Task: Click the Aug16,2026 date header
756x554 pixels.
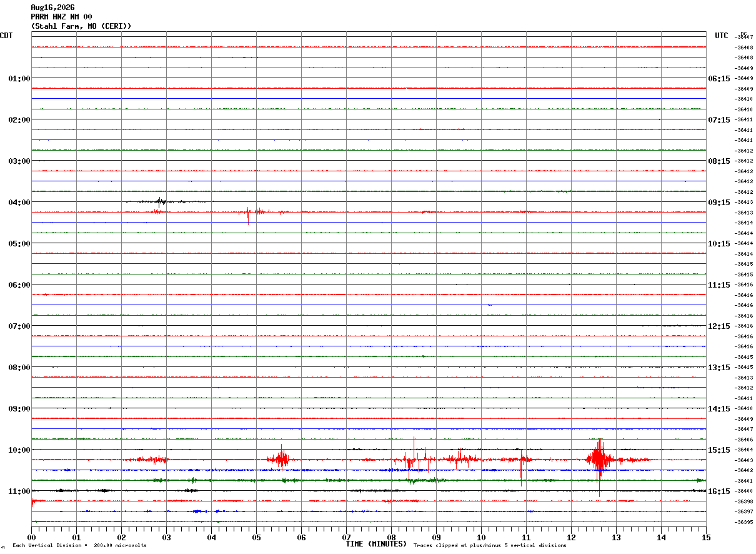Action: point(52,8)
